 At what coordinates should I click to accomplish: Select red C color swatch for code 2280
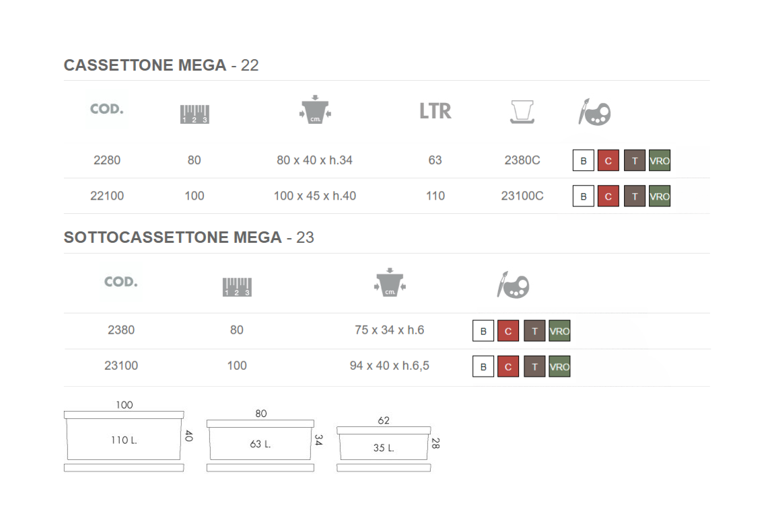[608, 161]
